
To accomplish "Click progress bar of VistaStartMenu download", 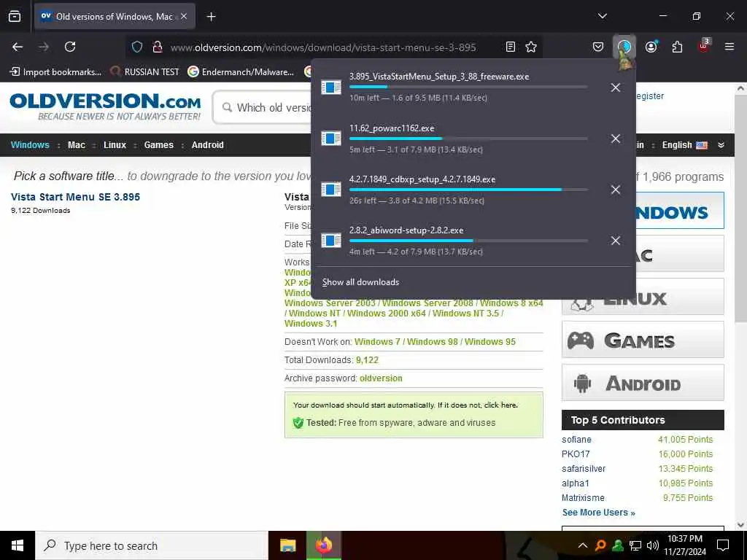I will pos(468,87).
